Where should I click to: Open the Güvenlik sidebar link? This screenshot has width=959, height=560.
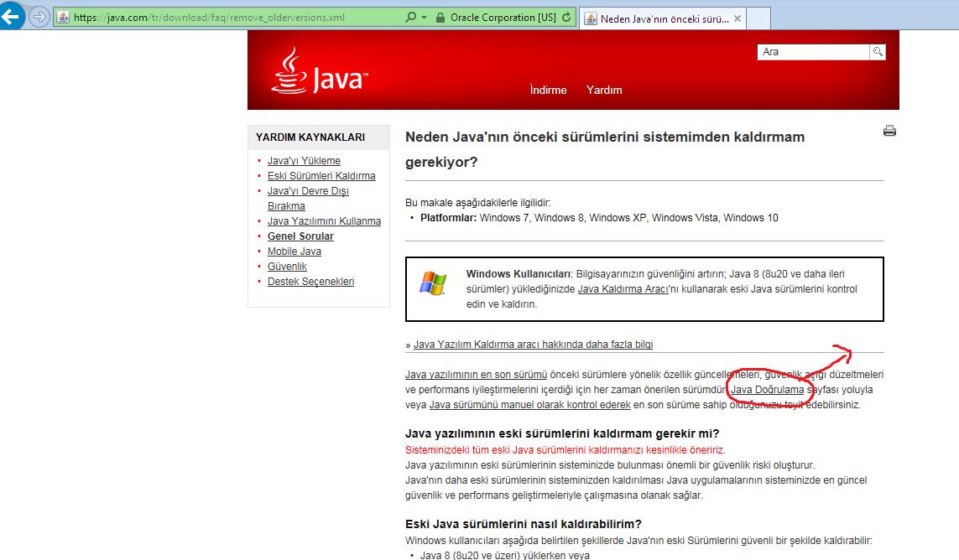point(287,267)
